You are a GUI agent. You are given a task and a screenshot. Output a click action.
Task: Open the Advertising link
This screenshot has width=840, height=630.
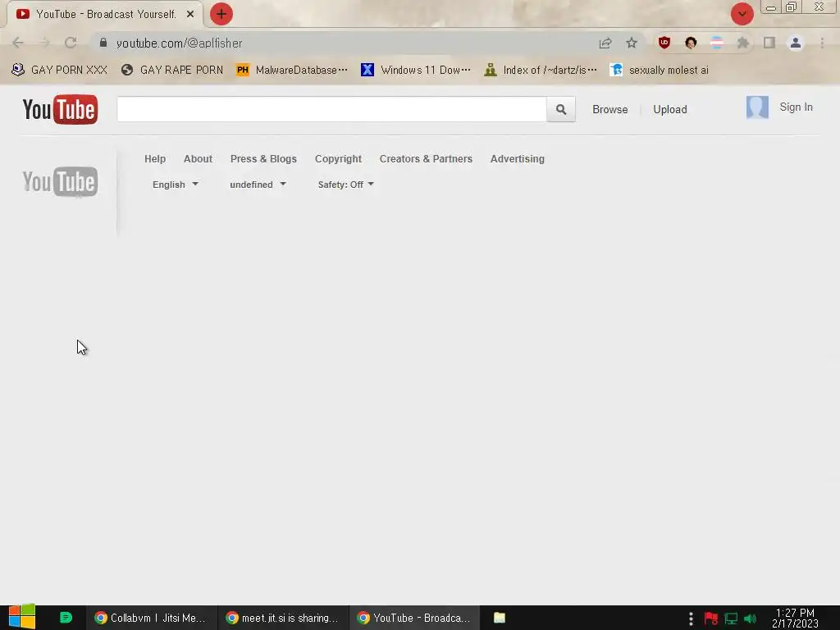pyautogui.click(x=517, y=158)
